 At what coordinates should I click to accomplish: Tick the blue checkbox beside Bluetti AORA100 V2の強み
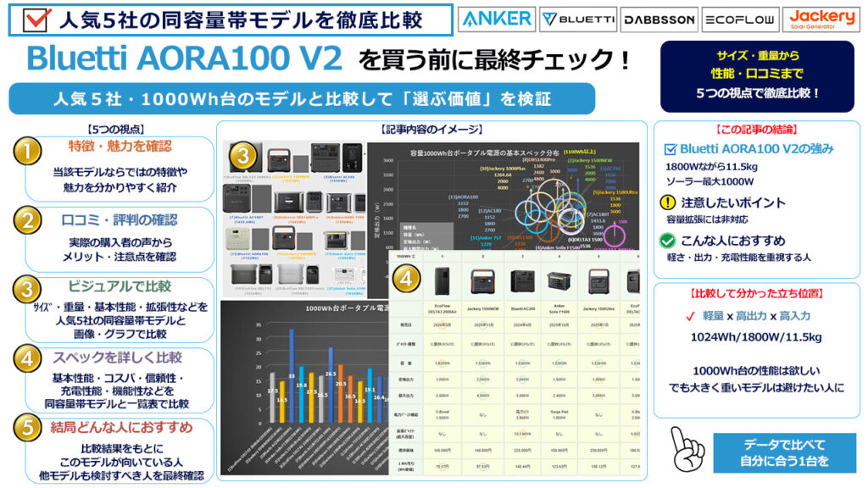670,149
